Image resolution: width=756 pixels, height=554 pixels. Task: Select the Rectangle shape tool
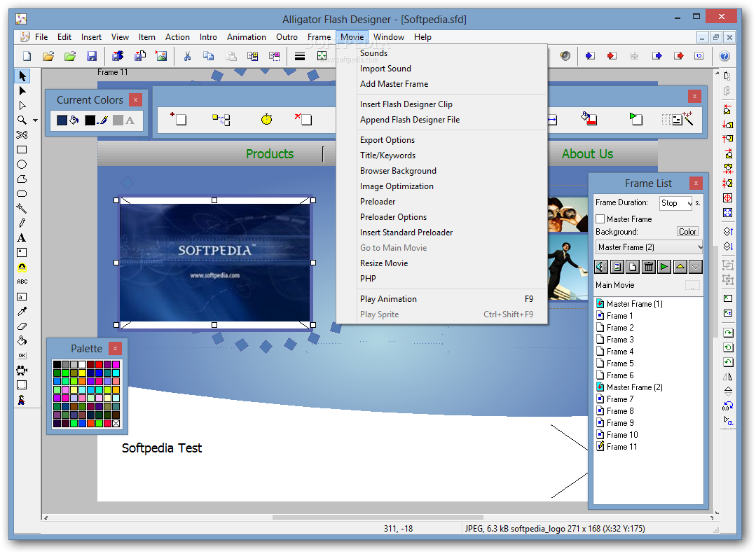point(22,150)
